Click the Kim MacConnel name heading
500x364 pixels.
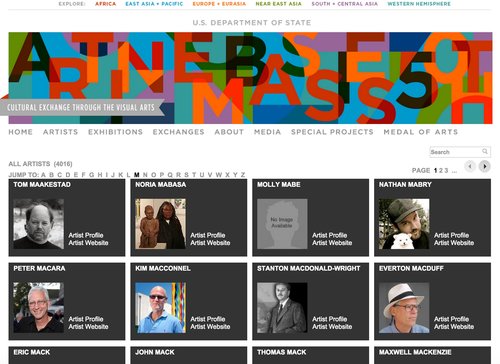pyautogui.click(x=163, y=268)
